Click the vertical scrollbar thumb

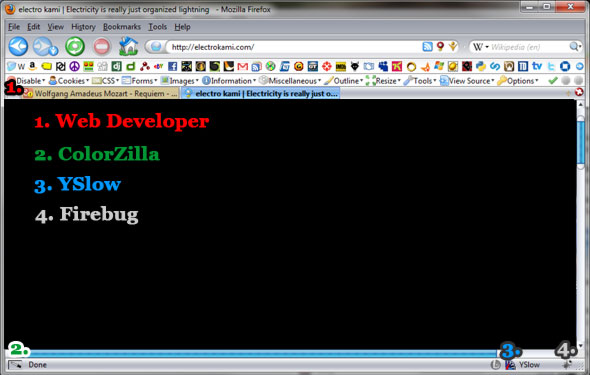[x=581, y=142]
